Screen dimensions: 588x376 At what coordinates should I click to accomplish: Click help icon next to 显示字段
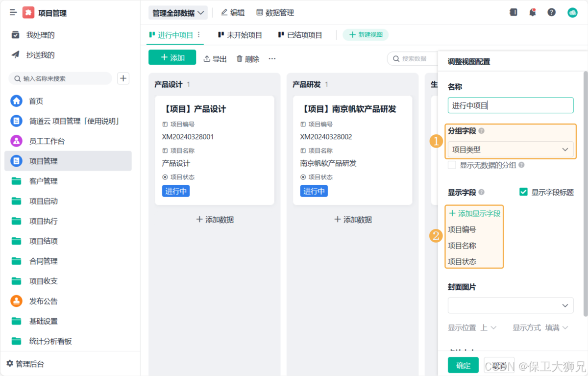pos(482,192)
